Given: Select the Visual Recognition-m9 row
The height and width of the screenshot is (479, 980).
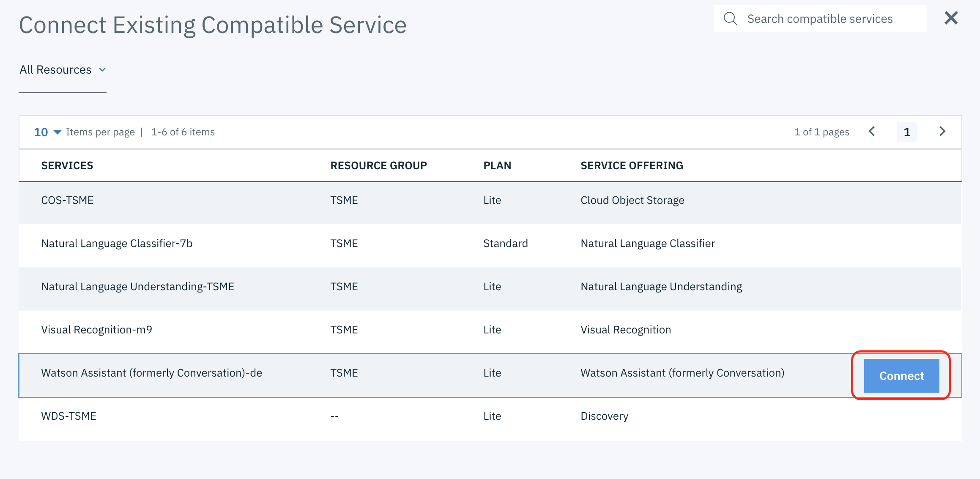Looking at the screenshot, I should click(x=96, y=330).
